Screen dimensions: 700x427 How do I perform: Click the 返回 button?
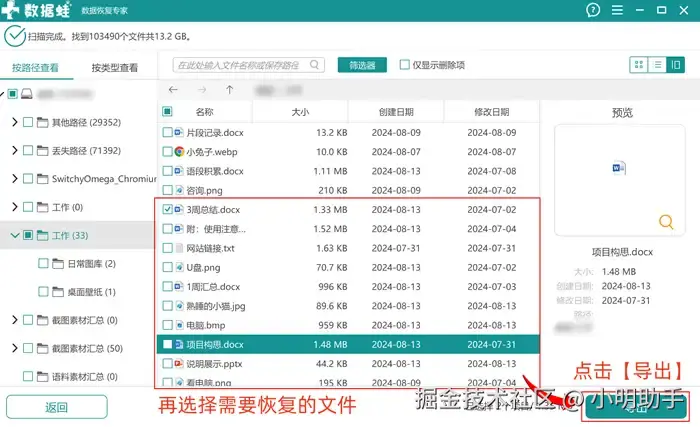(x=57, y=407)
